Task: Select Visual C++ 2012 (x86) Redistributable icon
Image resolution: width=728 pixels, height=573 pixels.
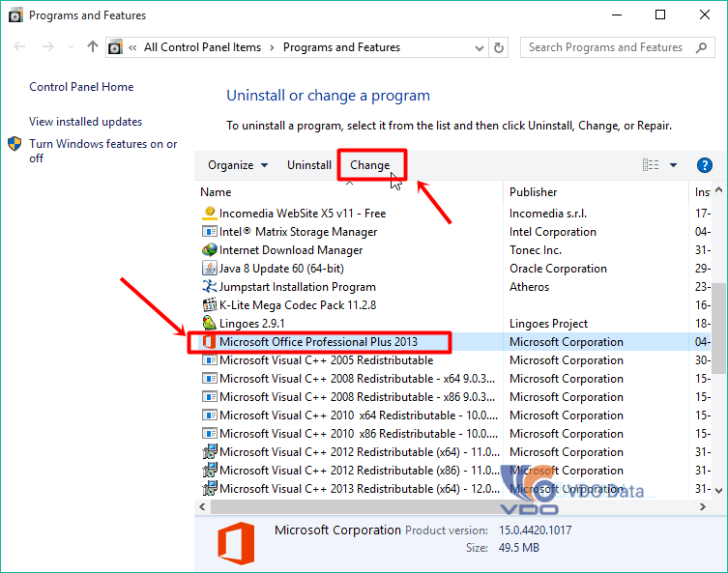Action: (210, 470)
